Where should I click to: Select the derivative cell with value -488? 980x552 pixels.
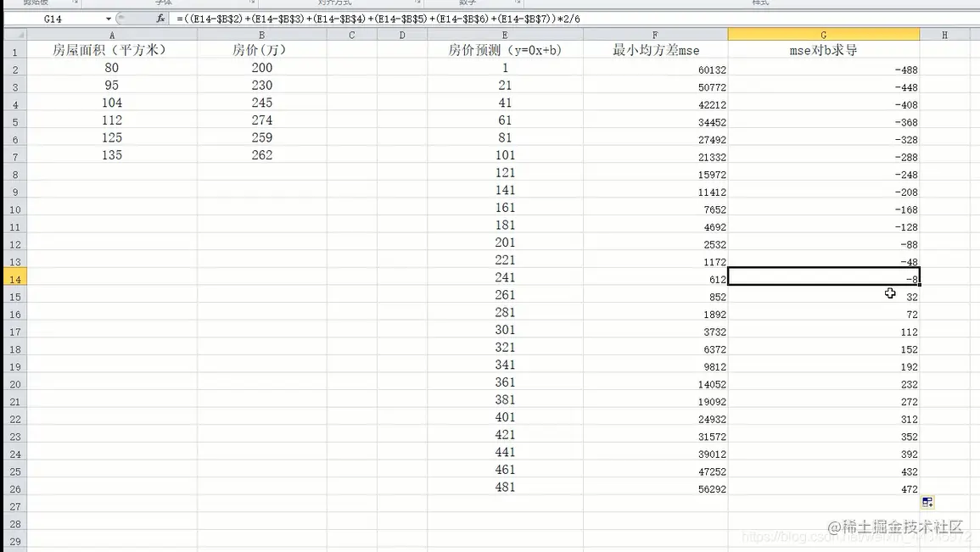pyautogui.click(x=824, y=70)
